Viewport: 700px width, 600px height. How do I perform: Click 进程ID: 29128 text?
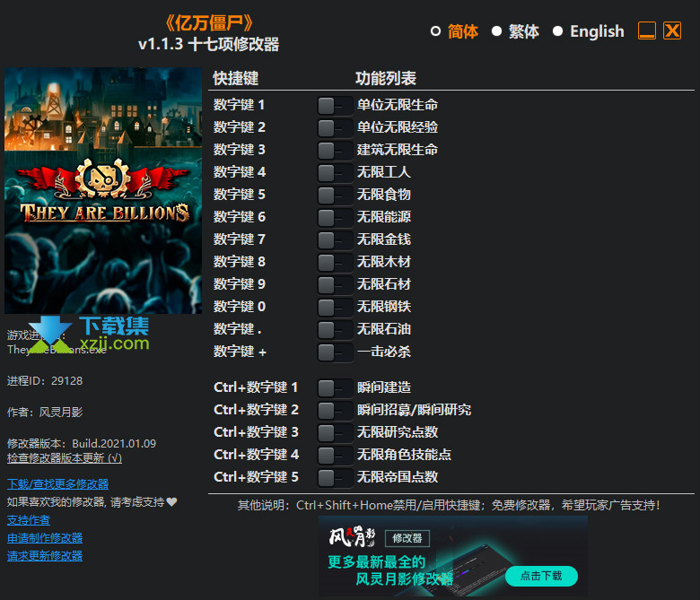(x=45, y=381)
